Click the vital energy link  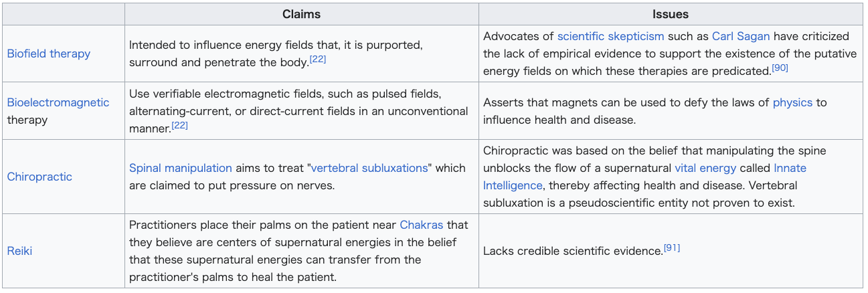click(705, 168)
